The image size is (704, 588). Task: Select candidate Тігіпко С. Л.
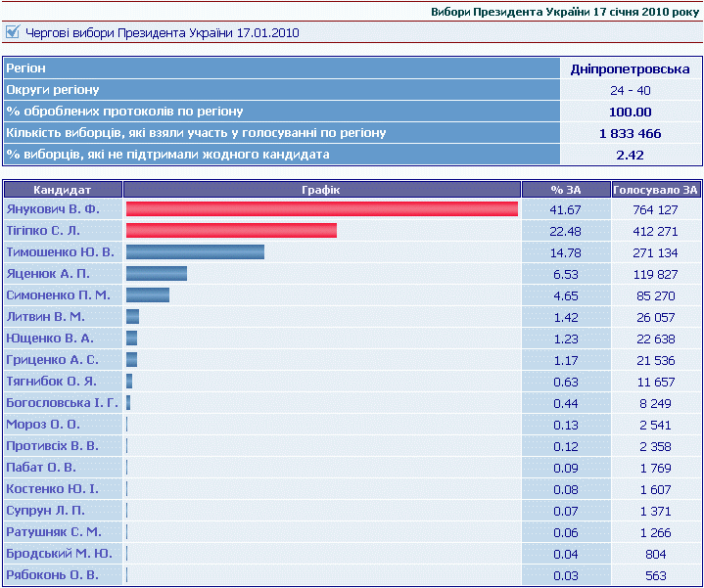(x=43, y=231)
